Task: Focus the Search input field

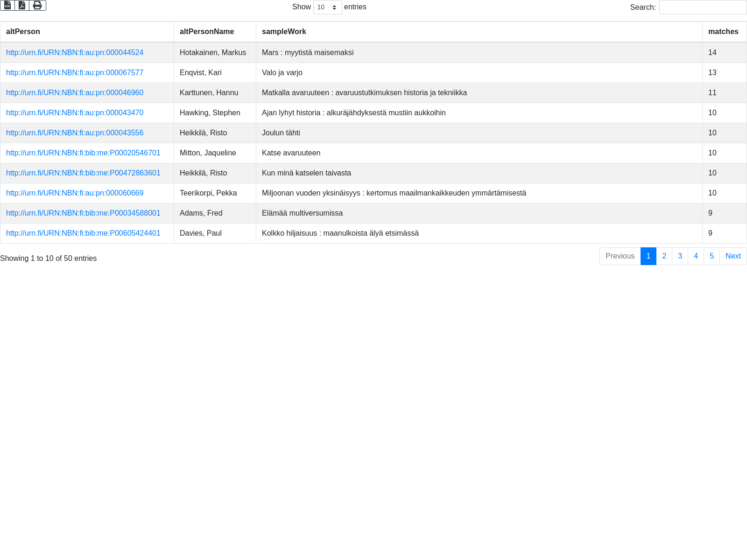Action: click(x=703, y=7)
